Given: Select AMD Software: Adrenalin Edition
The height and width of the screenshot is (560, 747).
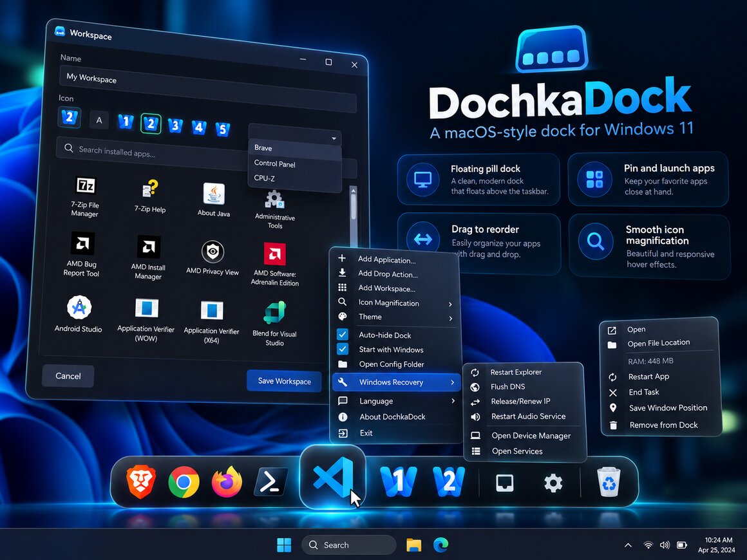Looking at the screenshot, I should (275, 265).
